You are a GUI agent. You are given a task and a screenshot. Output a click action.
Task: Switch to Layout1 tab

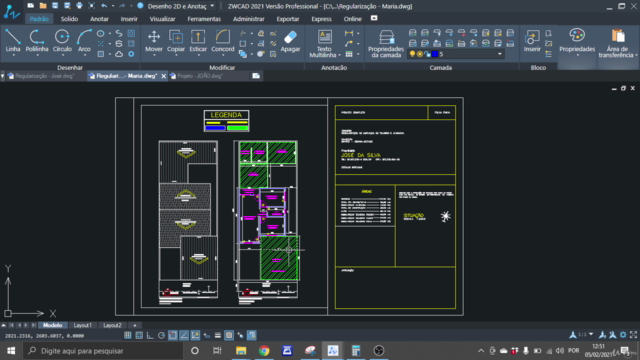click(x=82, y=325)
